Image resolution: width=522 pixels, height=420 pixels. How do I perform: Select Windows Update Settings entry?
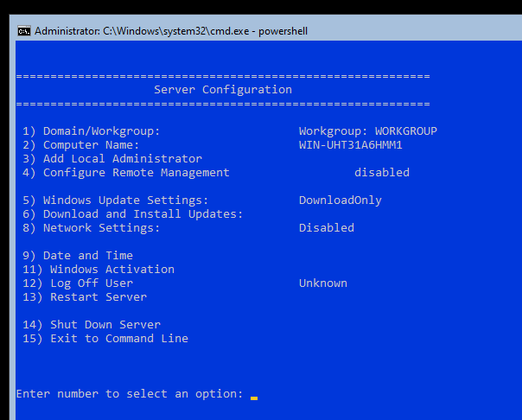[x=115, y=200]
